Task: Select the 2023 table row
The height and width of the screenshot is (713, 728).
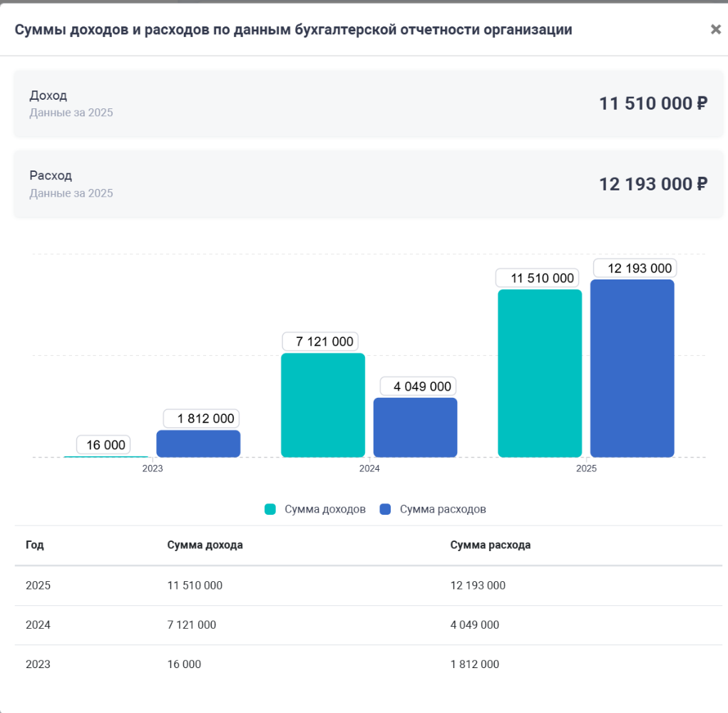Action: [368, 665]
